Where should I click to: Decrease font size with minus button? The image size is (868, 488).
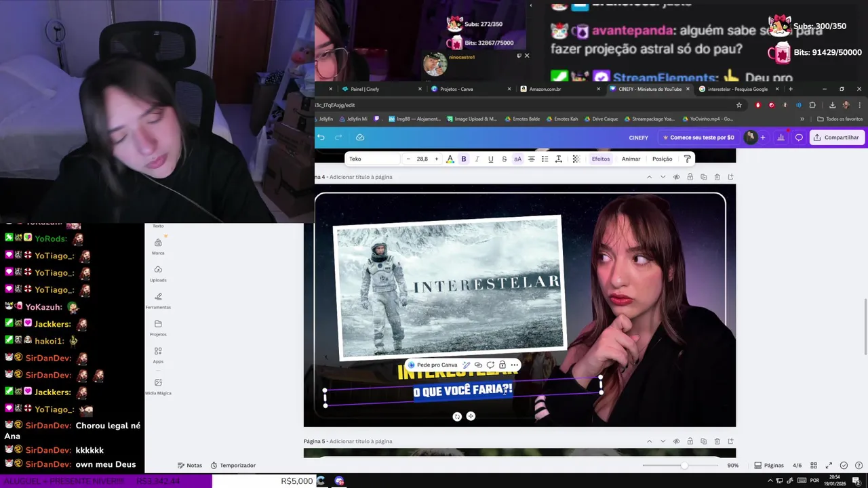[x=408, y=159]
